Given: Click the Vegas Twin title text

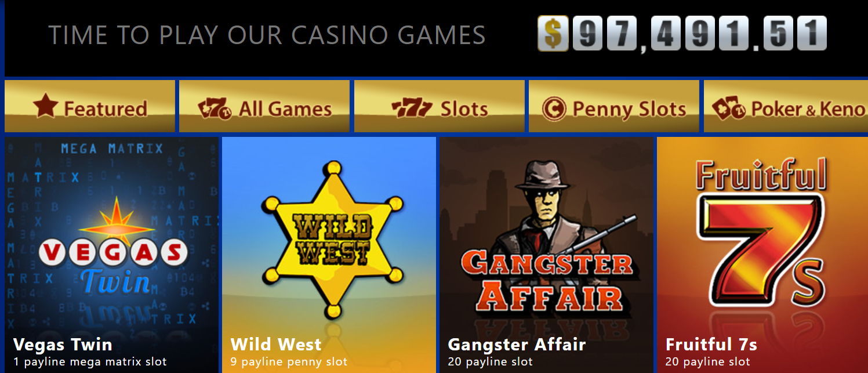Looking at the screenshot, I should (63, 345).
